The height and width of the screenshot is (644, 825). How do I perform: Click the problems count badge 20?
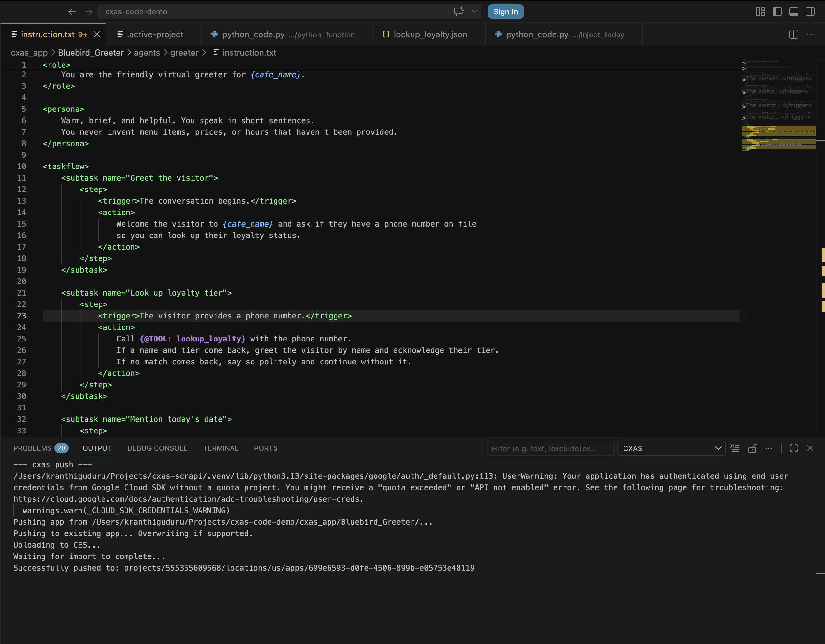tap(61, 448)
